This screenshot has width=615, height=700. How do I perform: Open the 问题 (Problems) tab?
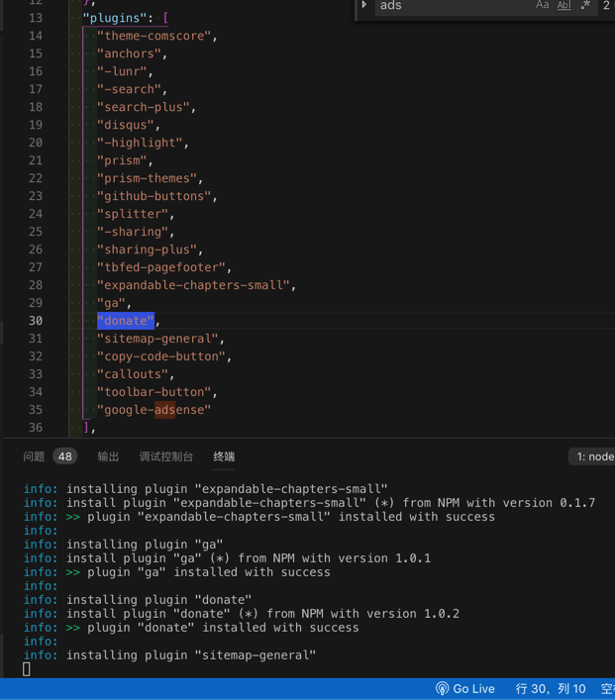34,456
